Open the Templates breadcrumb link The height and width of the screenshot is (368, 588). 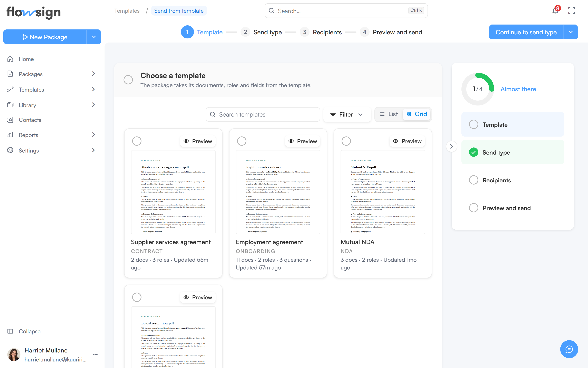127,11
